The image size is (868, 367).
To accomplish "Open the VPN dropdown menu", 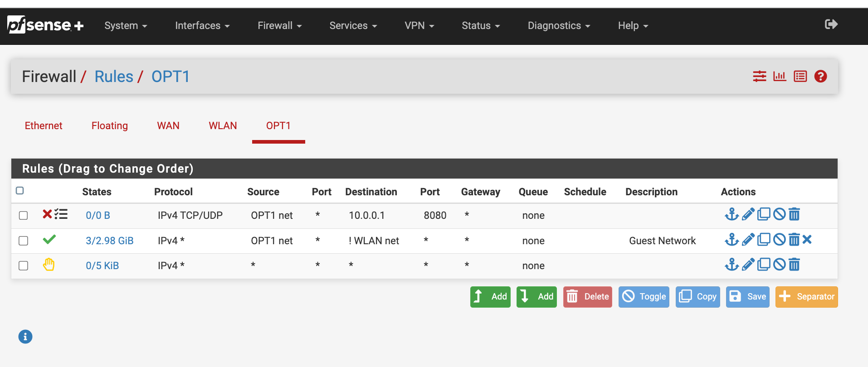I will point(419,26).
